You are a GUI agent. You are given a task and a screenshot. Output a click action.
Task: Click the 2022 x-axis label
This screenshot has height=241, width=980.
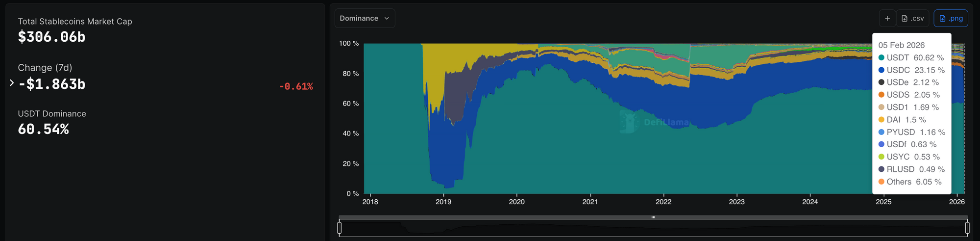(x=663, y=202)
